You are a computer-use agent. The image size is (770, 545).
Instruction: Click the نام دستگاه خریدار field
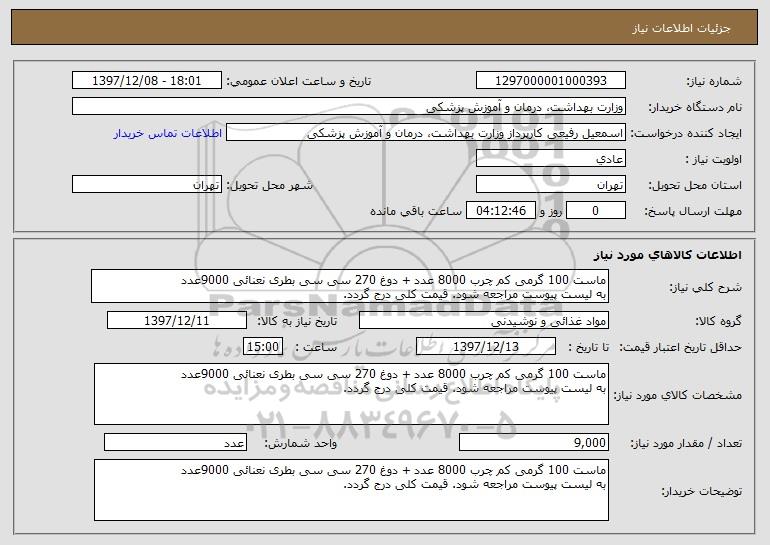click(x=349, y=107)
